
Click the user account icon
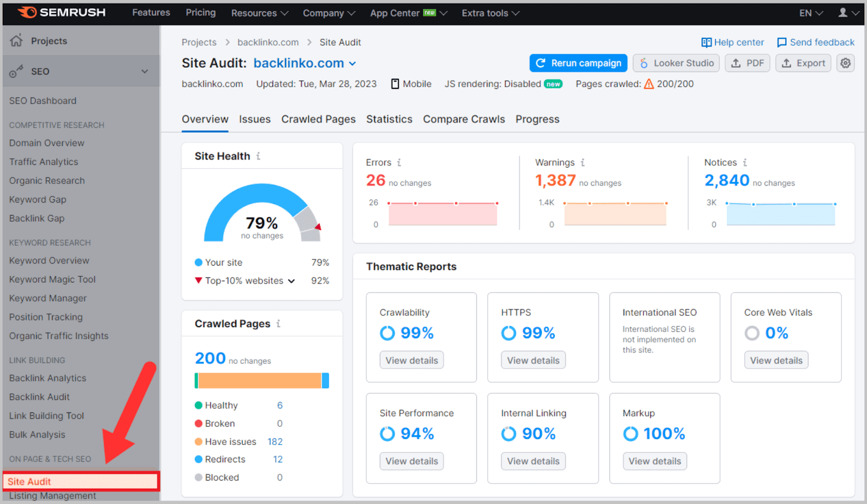point(843,12)
